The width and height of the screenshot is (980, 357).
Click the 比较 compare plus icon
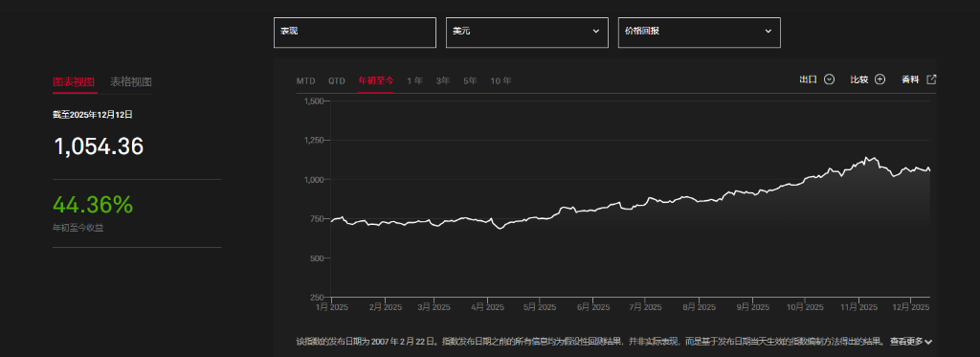[880, 79]
